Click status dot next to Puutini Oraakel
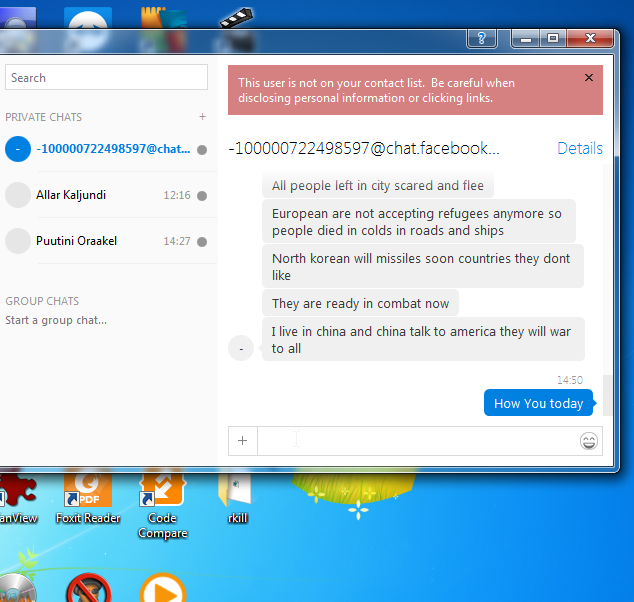Image resolution: width=634 pixels, height=602 pixels. (x=202, y=242)
